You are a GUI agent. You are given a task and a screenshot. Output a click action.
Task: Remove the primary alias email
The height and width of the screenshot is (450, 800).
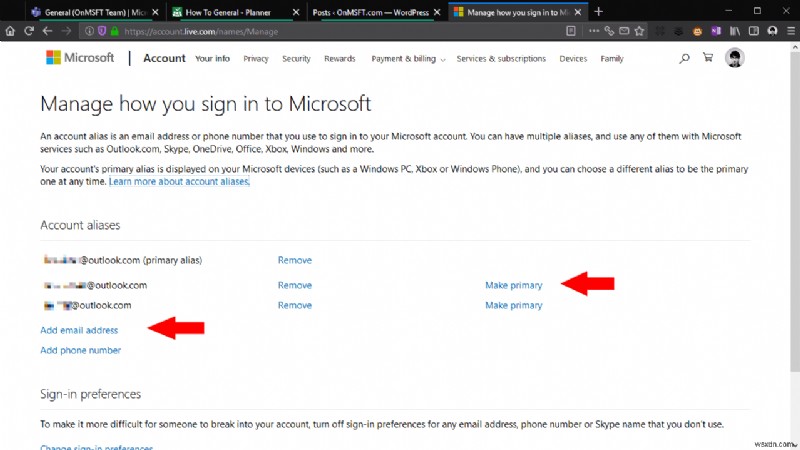294,260
